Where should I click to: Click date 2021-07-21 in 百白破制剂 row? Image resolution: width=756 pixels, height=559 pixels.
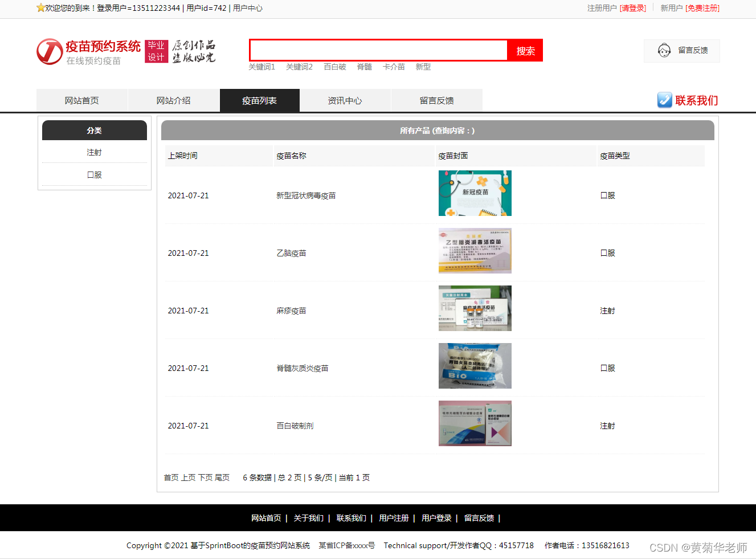coord(189,426)
